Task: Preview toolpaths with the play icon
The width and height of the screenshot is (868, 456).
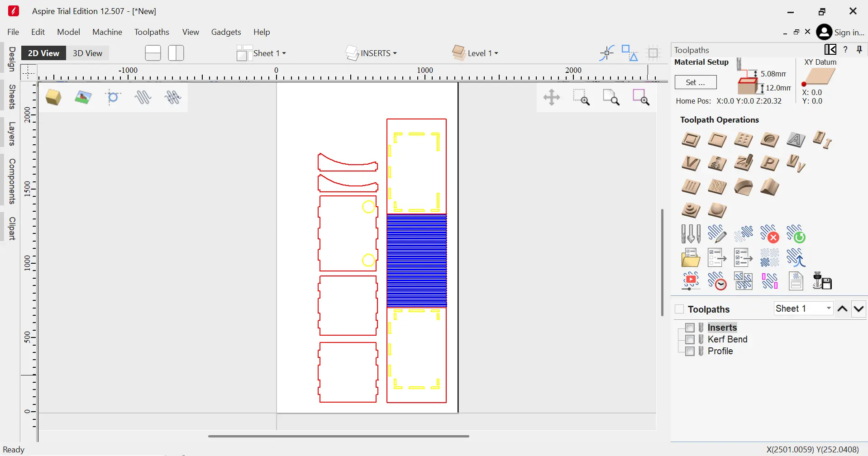Action: click(x=690, y=280)
